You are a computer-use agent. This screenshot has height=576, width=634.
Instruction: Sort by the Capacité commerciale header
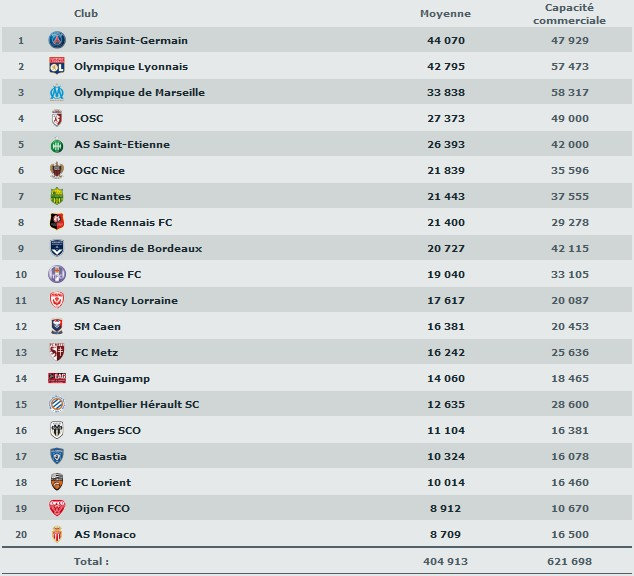[569, 14]
